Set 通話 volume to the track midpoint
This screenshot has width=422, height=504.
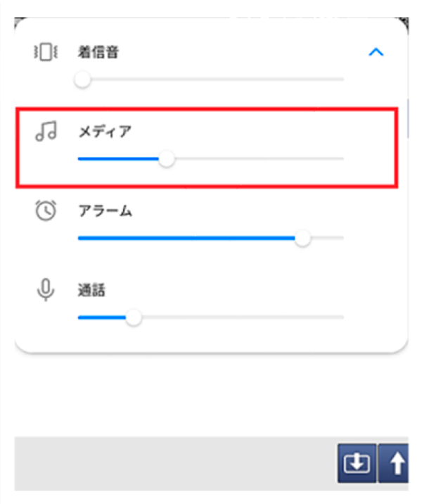pos(211,317)
